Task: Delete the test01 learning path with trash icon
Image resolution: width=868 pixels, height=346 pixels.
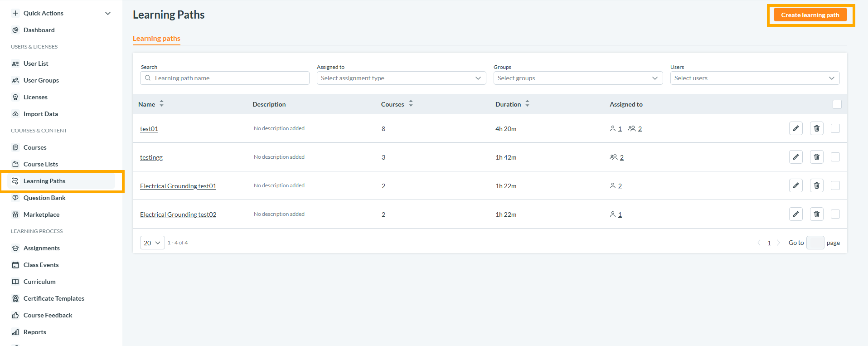Action: [816, 128]
